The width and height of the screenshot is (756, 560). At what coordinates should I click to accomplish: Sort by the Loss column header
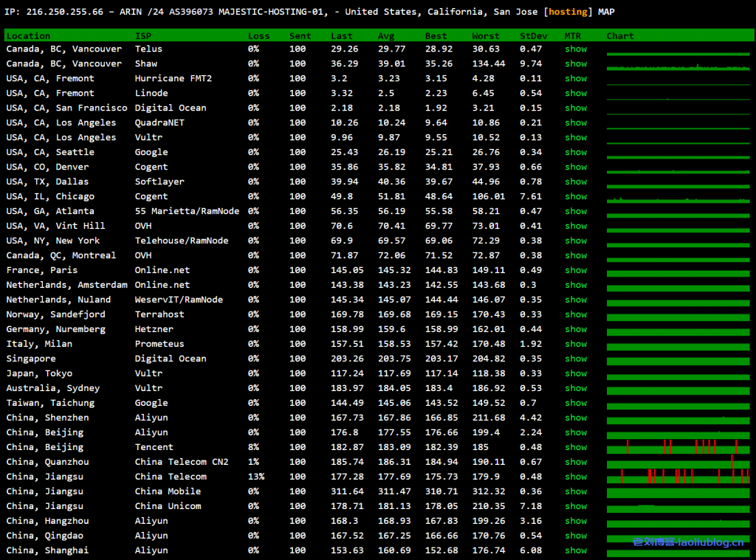click(258, 35)
